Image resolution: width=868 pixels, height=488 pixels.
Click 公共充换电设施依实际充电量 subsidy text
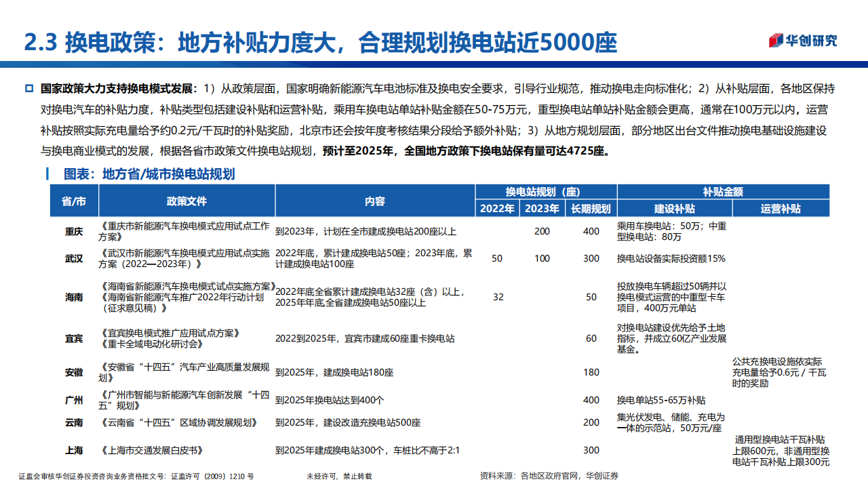point(779,372)
